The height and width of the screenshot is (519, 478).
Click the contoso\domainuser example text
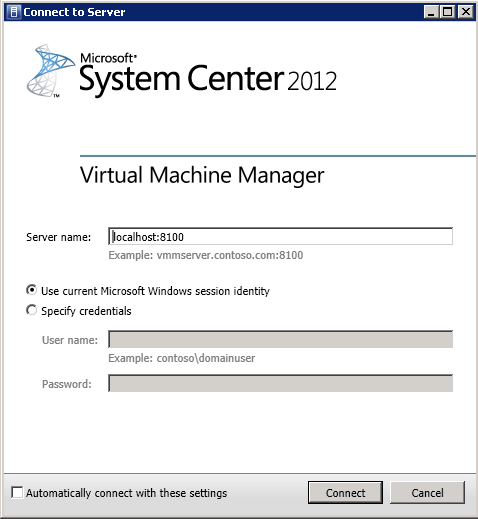point(206,358)
